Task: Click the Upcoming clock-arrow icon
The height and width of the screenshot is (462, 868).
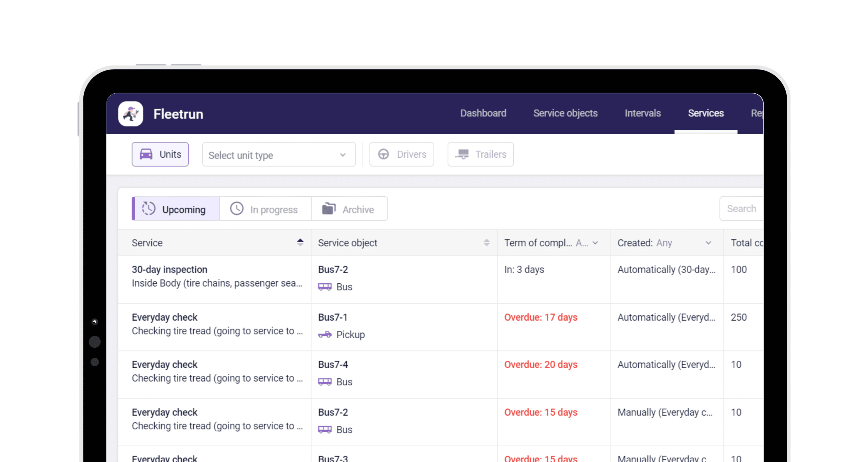Action: click(149, 209)
